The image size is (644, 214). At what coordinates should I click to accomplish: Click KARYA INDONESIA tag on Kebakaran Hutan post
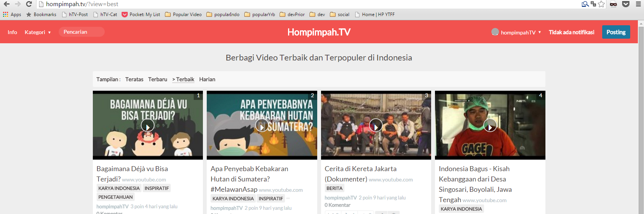(233, 199)
